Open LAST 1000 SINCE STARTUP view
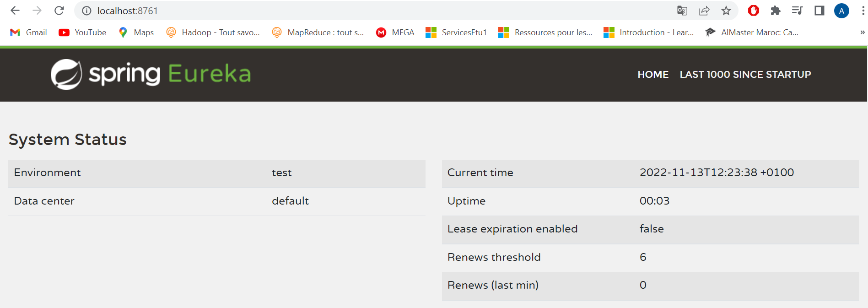This screenshot has height=308, width=868. click(745, 74)
